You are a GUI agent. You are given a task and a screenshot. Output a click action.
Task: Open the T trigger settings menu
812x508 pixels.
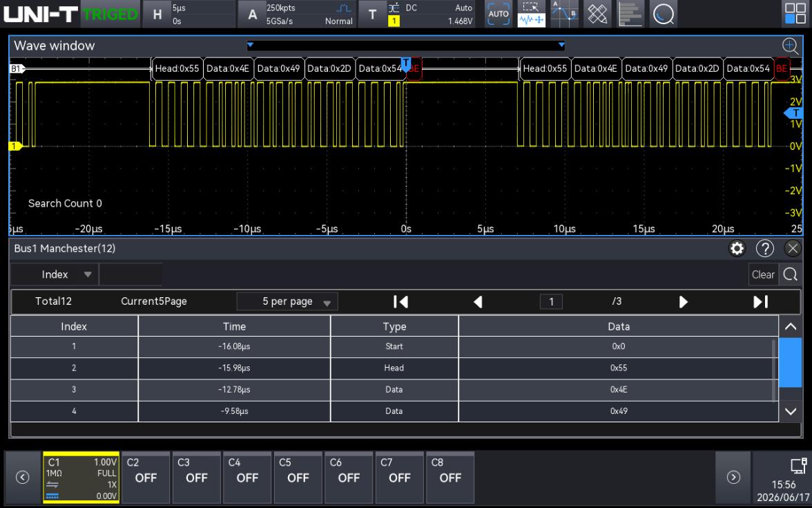(x=417, y=14)
